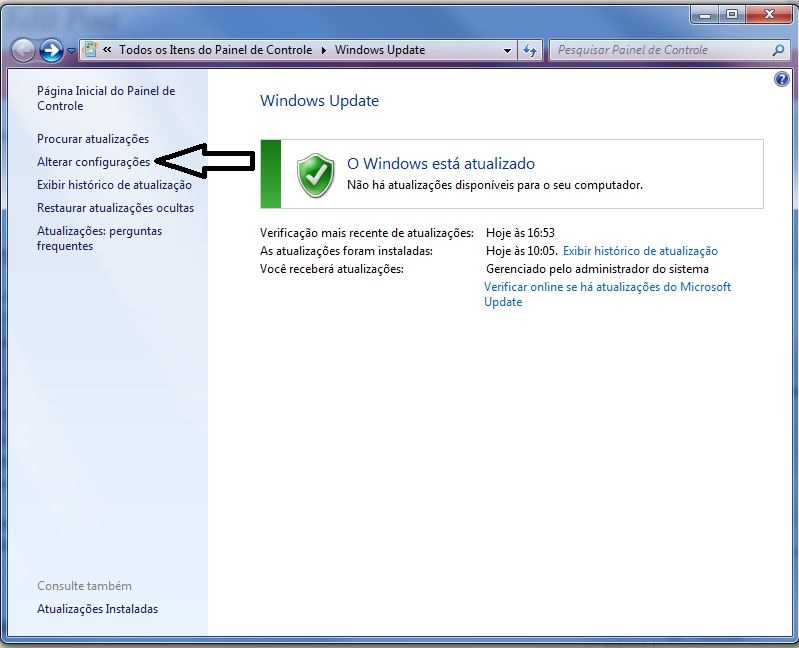Select 'Restaurar atualizações ocultas' link

pyautogui.click(x=115, y=208)
